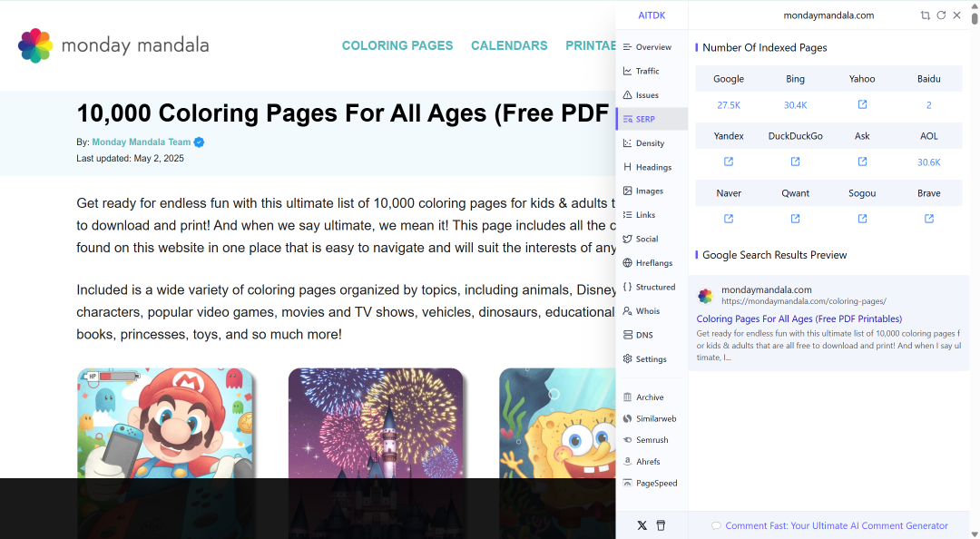Open Naver indexed pages external link icon
This screenshot has width=980, height=539.
click(728, 218)
